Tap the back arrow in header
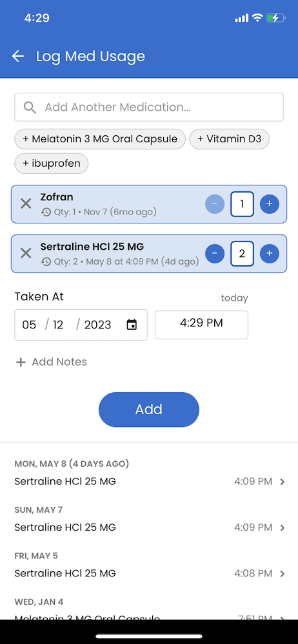The width and height of the screenshot is (298, 644). pos(18,56)
